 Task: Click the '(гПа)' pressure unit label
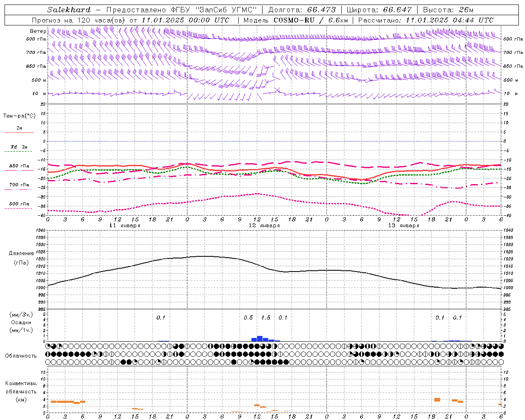21,263
